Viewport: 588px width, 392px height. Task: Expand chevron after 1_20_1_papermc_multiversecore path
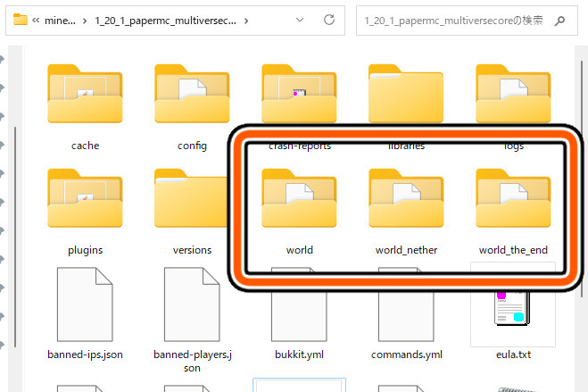pos(246,19)
